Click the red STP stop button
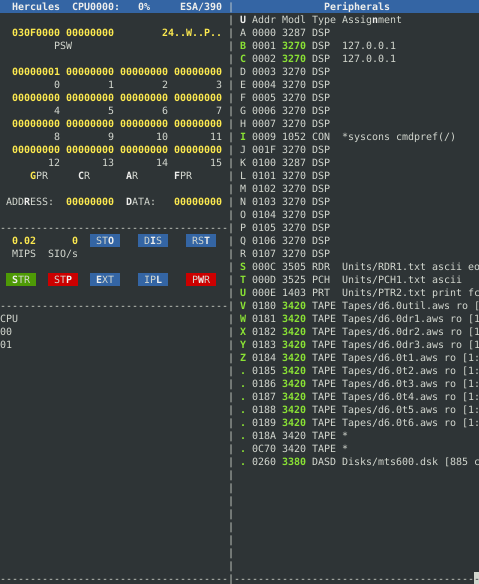Screen dimensions: 479x584 (x=63, y=279)
